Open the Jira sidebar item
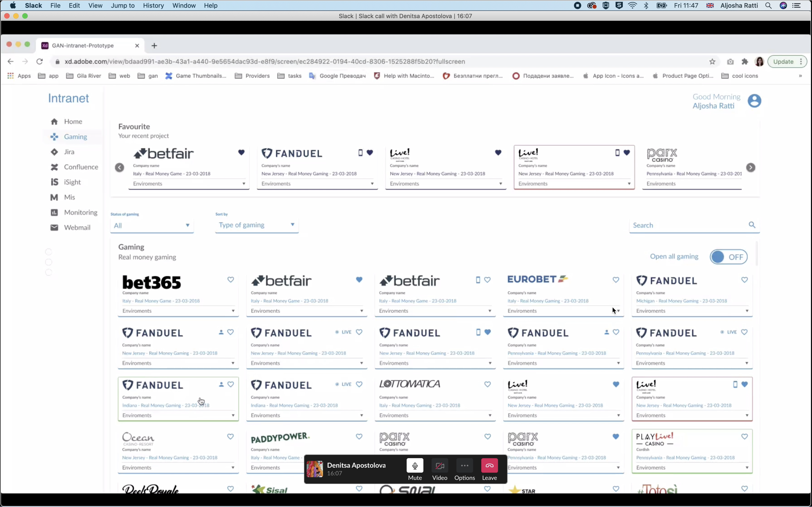 click(x=69, y=152)
